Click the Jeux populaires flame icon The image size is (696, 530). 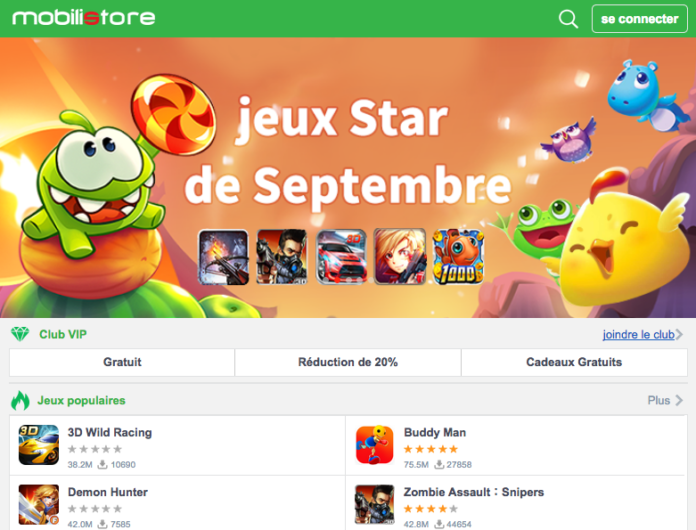pyautogui.click(x=20, y=400)
